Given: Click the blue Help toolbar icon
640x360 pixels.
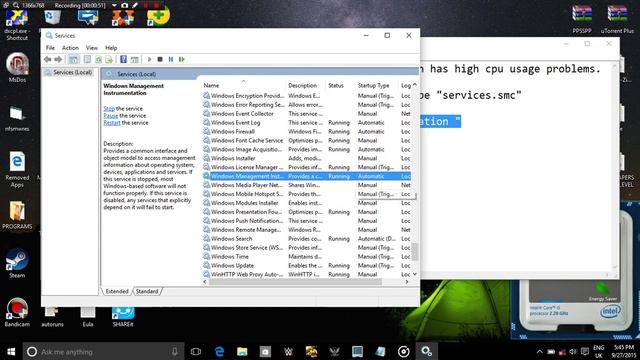Looking at the screenshot, I should (123, 60).
